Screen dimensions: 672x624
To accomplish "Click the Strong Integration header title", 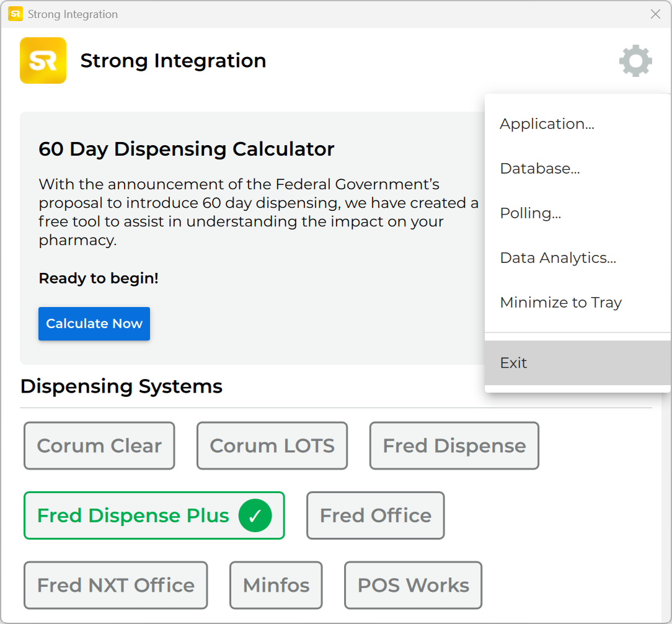I will pos(173,60).
